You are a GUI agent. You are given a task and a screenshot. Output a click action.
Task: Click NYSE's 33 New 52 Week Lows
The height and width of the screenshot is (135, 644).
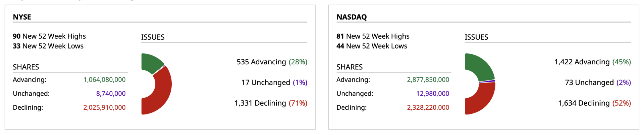[x=48, y=46]
